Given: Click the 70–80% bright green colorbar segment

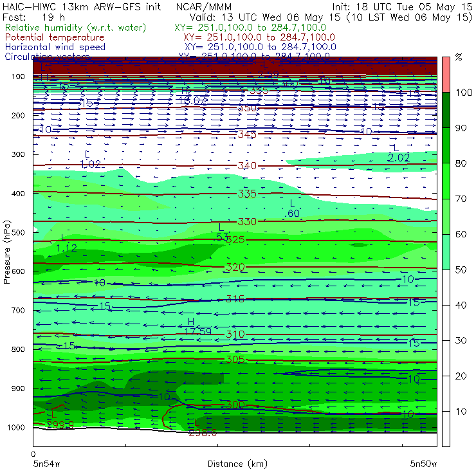Looking at the screenshot, I should [x=446, y=181].
